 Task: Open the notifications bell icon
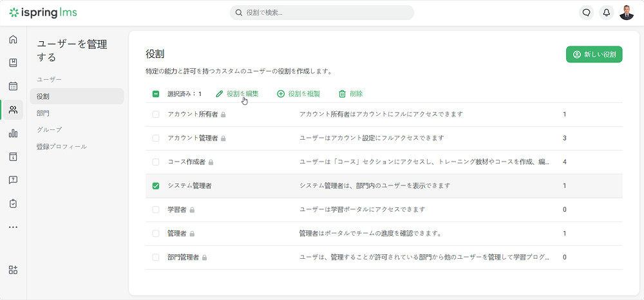pyautogui.click(x=606, y=12)
